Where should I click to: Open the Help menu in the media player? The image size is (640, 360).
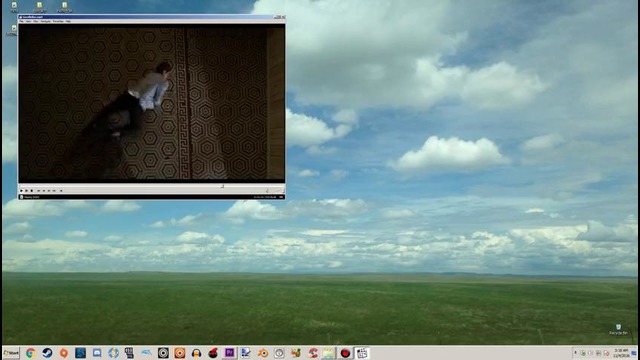pyautogui.click(x=68, y=21)
